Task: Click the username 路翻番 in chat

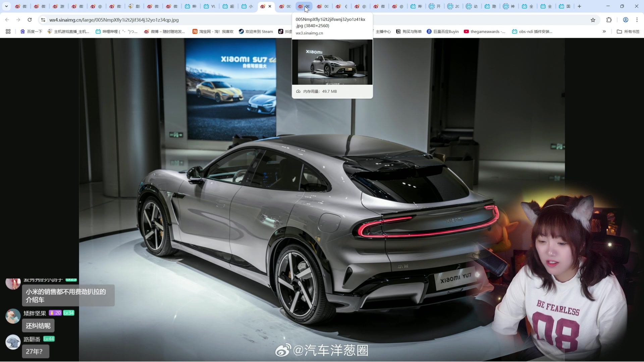Action: (32, 339)
